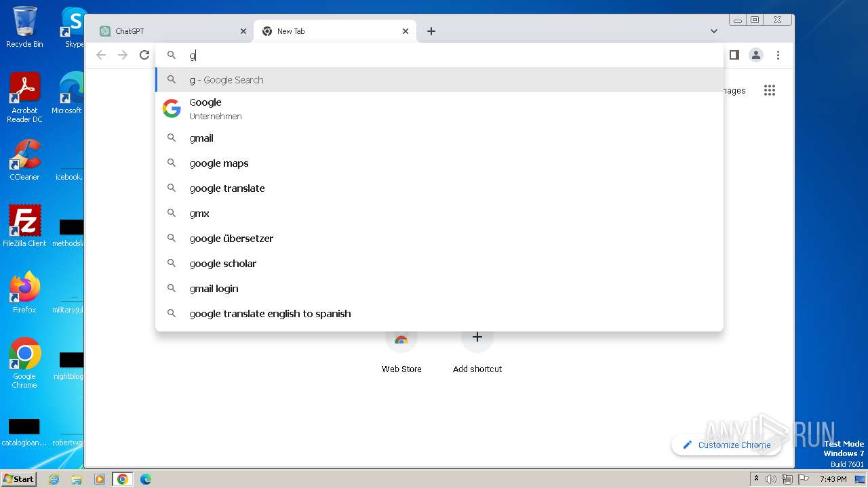Choose the 'gmx' suggestion
Image resolution: width=868 pixels, height=488 pixels.
coord(439,213)
